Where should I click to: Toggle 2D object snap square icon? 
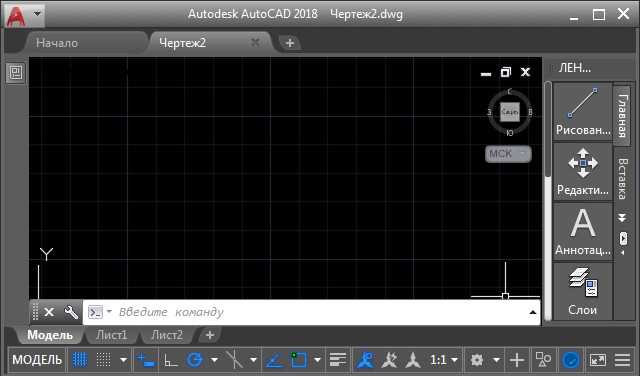point(298,360)
